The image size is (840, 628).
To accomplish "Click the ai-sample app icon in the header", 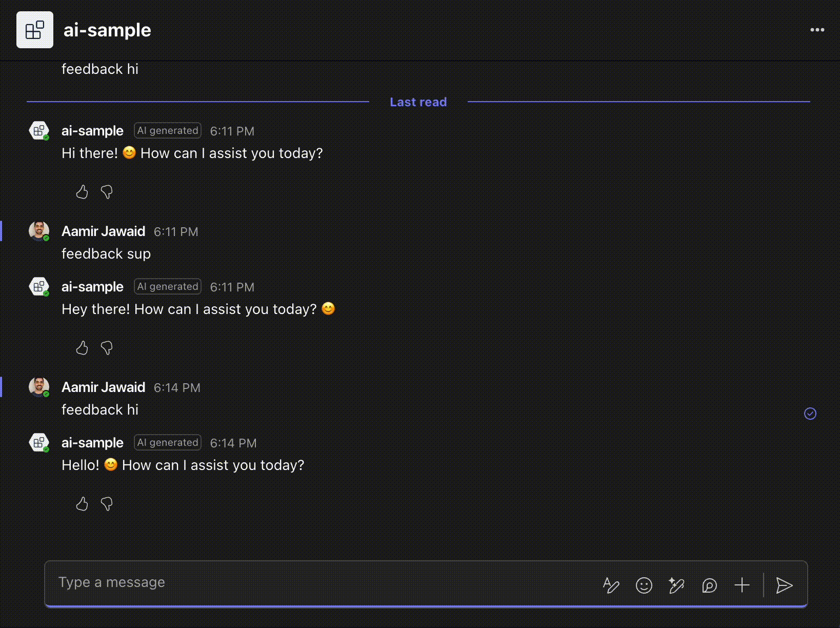I will coord(34,29).
